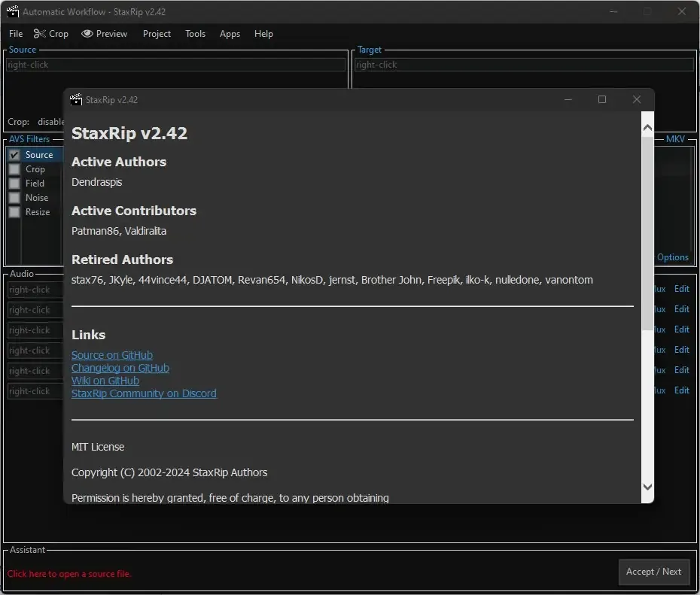Open Wiki on GitHub link

105,381
